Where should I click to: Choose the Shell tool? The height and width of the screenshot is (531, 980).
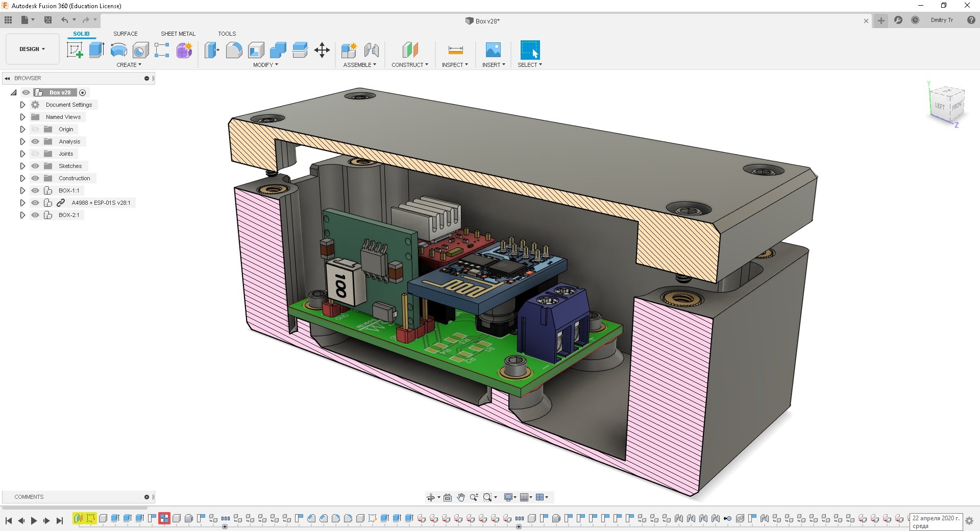[256, 50]
